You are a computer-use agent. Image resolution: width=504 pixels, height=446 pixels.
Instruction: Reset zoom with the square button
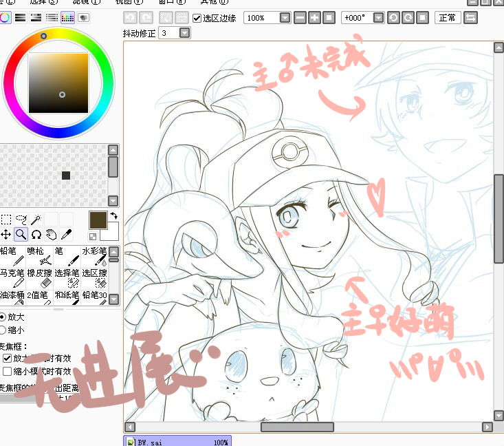329,18
